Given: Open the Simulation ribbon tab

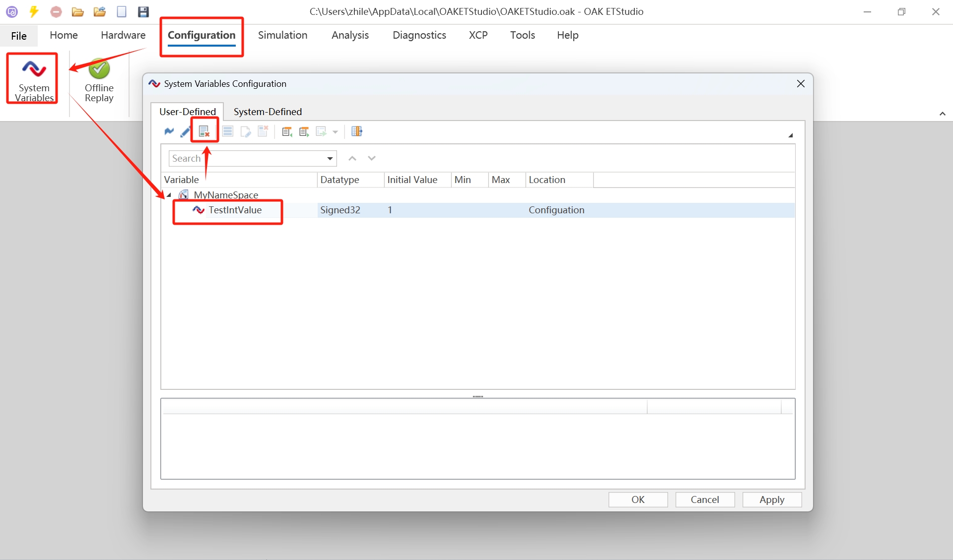Looking at the screenshot, I should click(x=282, y=35).
